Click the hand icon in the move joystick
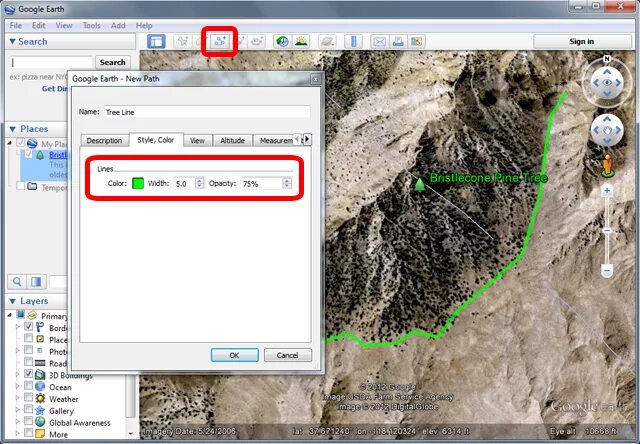Image resolution: width=640 pixels, height=444 pixels. click(607, 130)
